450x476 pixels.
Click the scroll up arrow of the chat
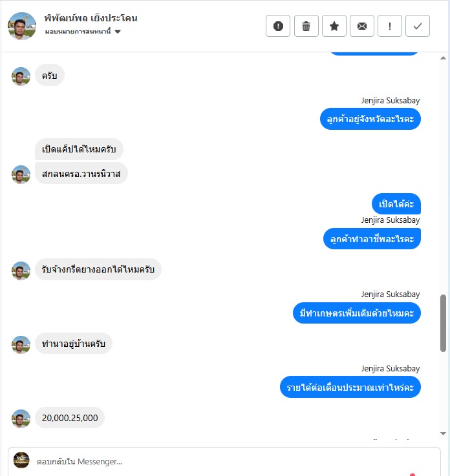point(443,58)
